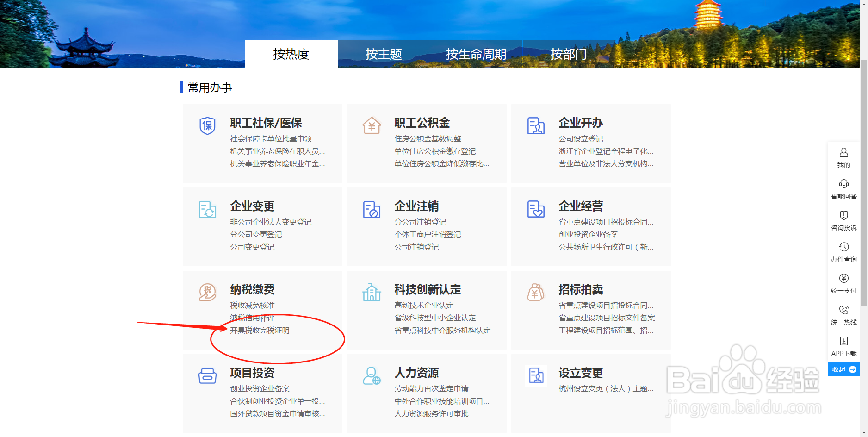This screenshot has width=868, height=437.
Task: Click 开具税收完税证明 link
Action: click(260, 331)
